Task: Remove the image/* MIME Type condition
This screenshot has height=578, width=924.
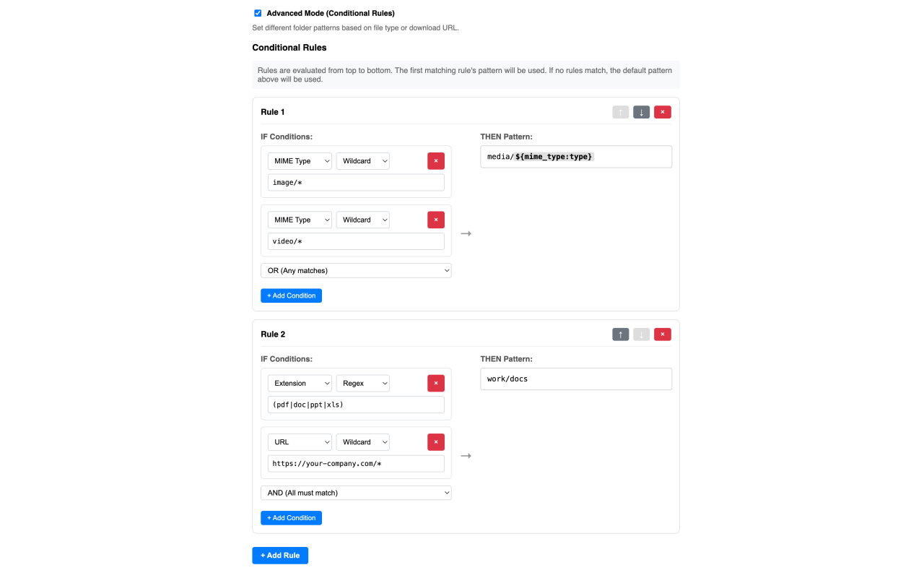Action: (x=435, y=160)
